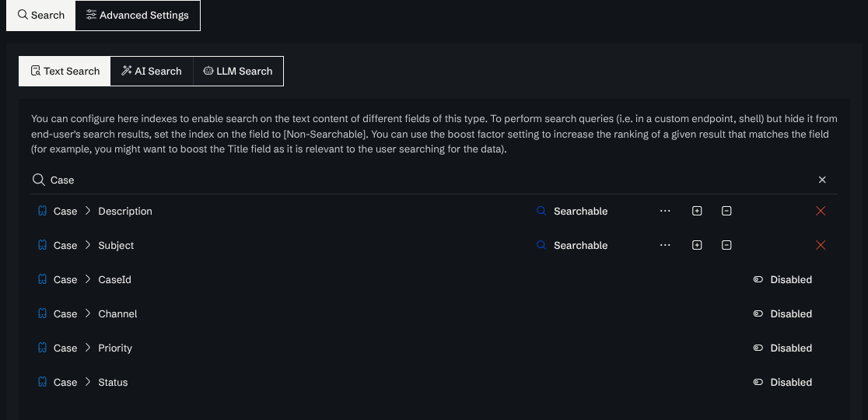
Task: Click the chevron in CaseId row
Action: coord(87,279)
